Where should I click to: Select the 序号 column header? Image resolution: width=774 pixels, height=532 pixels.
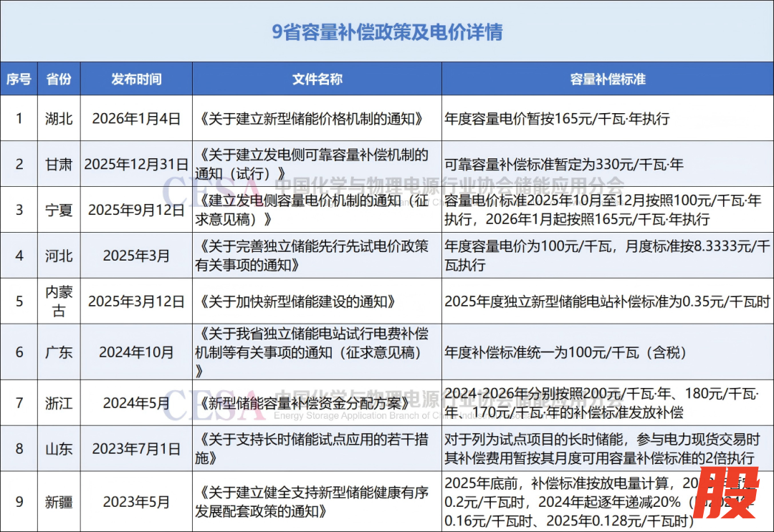coord(19,79)
